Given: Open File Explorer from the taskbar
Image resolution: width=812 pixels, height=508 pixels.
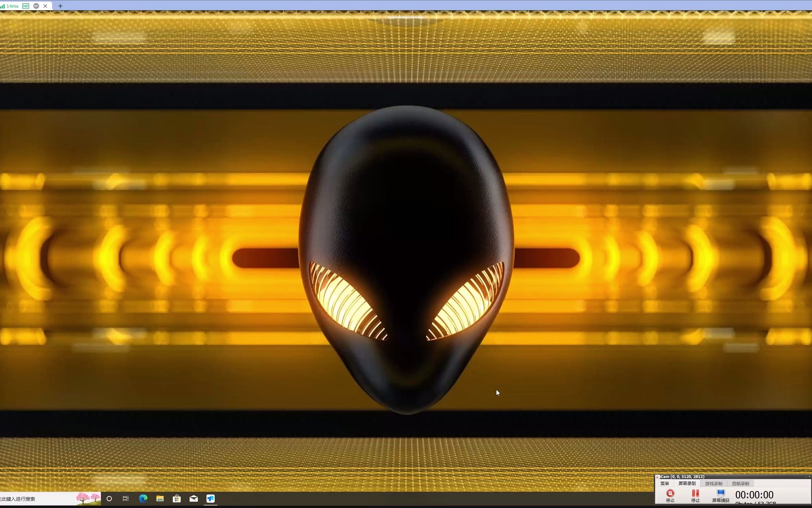Looking at the screenshot, I should click(x=160, y=498).
